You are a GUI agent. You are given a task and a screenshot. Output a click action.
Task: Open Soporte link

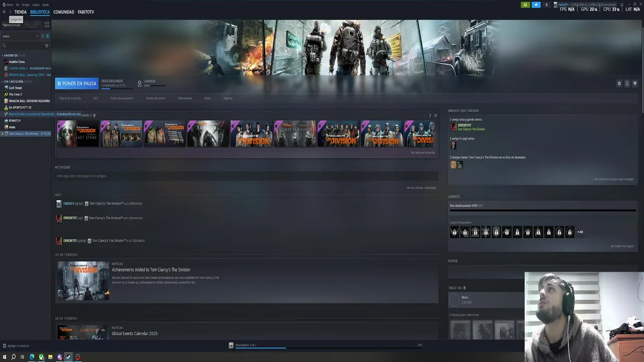click(228, 99)
